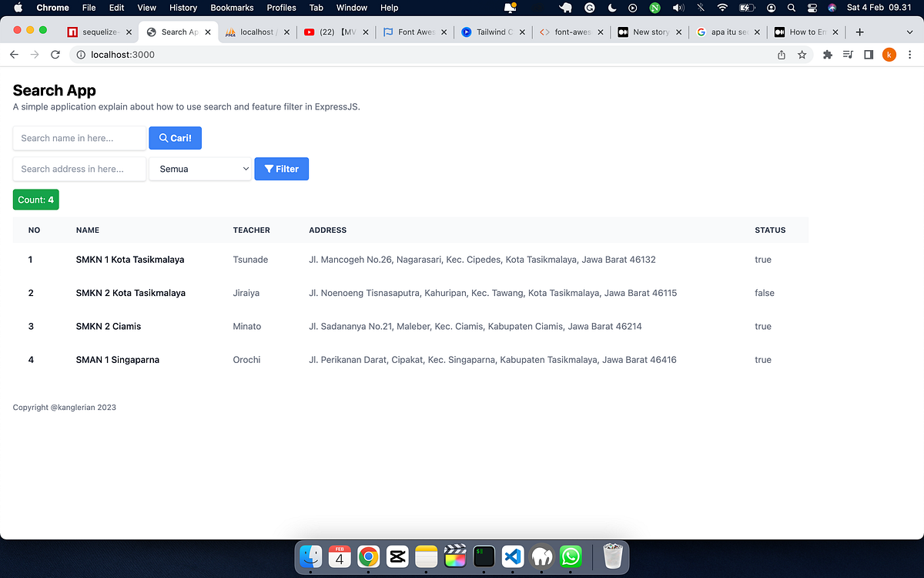The width and height of the screenshot is (924, 578).
Task: Click the search name input field
Action: click(x=79, y=137)
